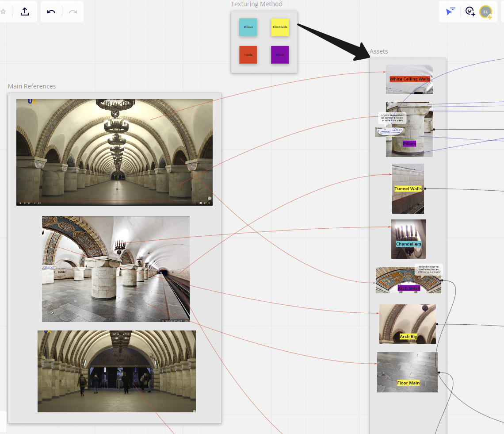The image size is (504, 434).
Task: Open the SL user avatar
Action: click(486, 12)
